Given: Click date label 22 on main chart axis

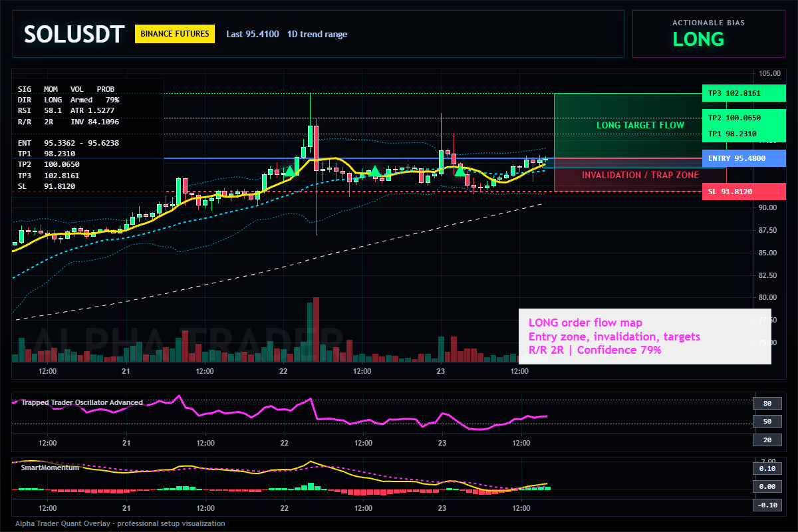Looking at the screenshot, I should click(x=284, y=371).
